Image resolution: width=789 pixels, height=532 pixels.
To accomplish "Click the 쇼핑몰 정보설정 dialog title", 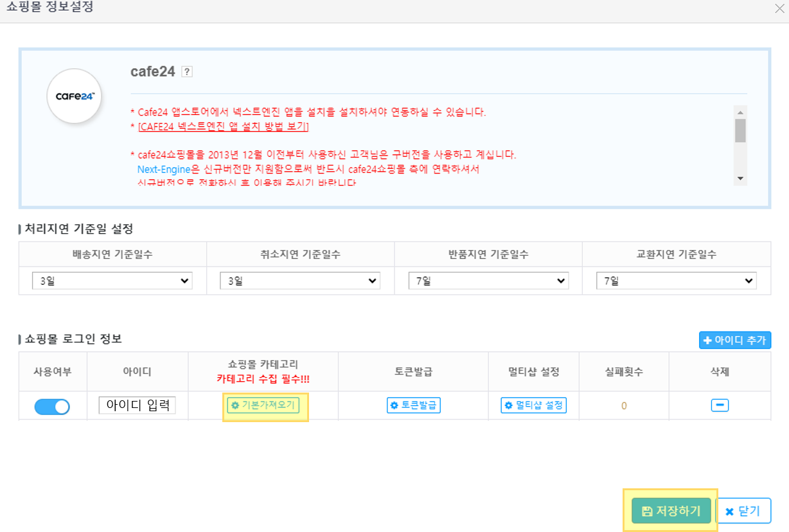I will (49, 8).
